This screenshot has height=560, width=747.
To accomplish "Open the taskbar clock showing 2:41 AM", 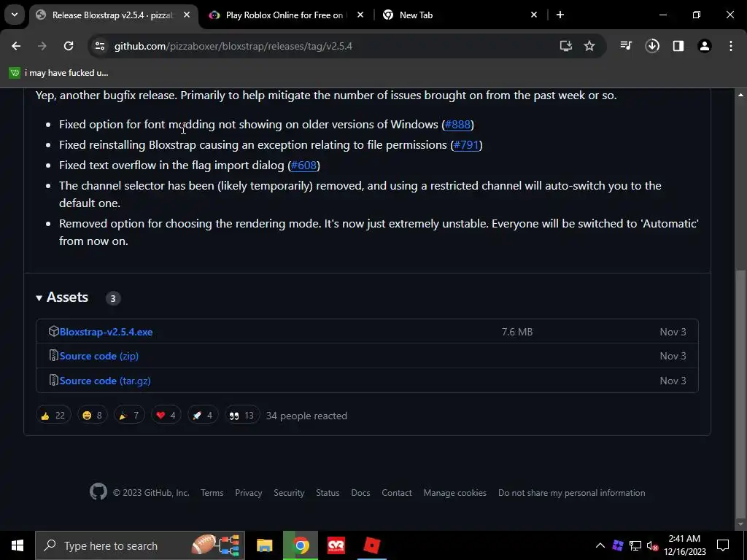I will click(x=684, y=545).
